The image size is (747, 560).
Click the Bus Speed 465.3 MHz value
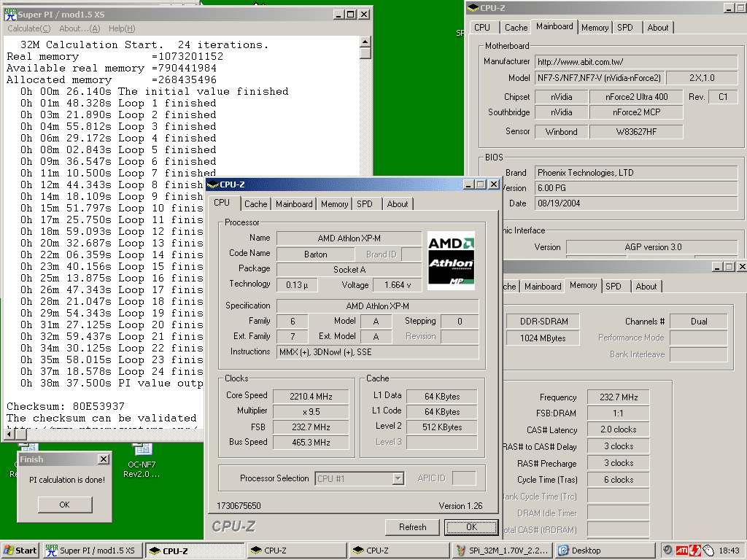coord(311,443)
